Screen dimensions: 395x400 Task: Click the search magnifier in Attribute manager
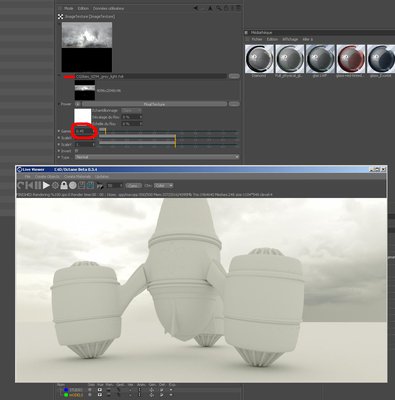click(x=218, y=8)
